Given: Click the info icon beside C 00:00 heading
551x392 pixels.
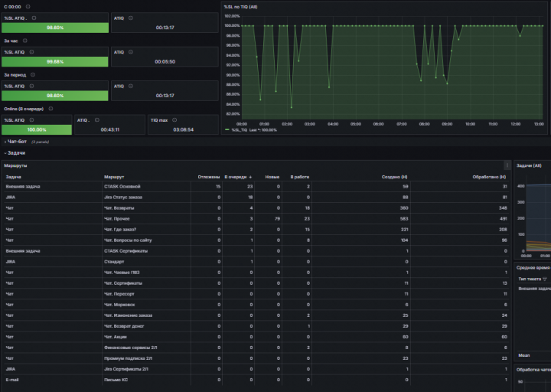Looking at the screenshot, I should (x=28, y=7).
